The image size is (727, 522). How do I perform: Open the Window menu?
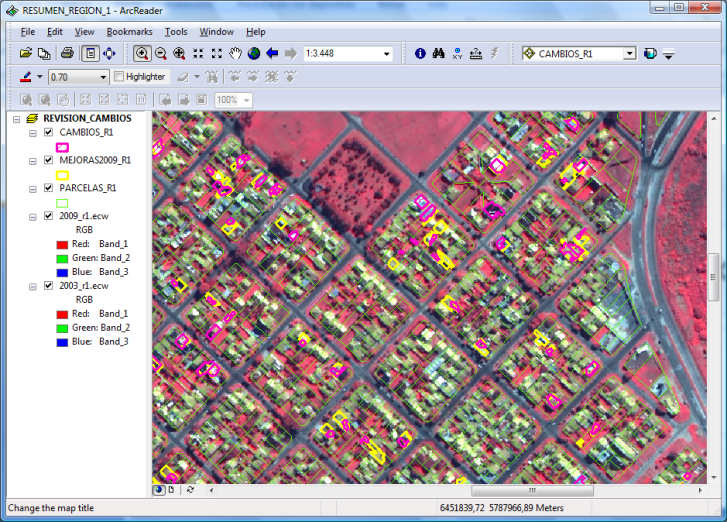(217, 32)
